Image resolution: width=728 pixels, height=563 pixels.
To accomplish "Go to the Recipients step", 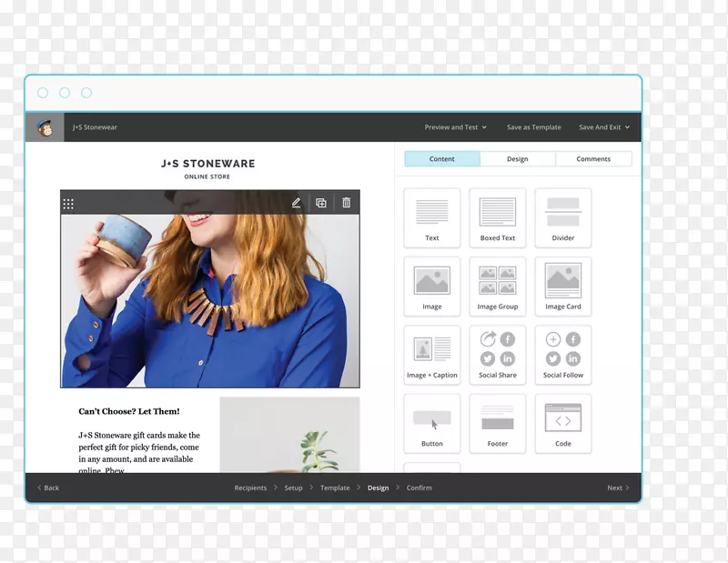I will (250, 488).
